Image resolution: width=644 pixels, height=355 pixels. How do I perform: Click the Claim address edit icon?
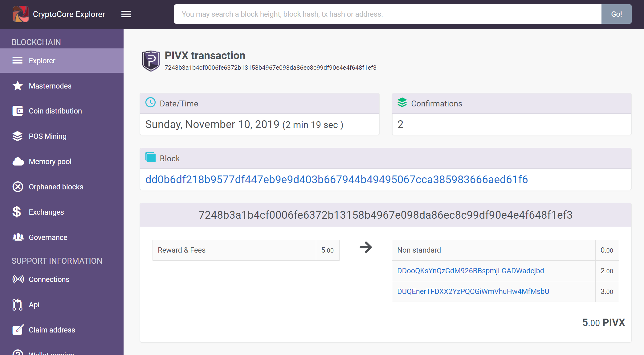[18, 330]
